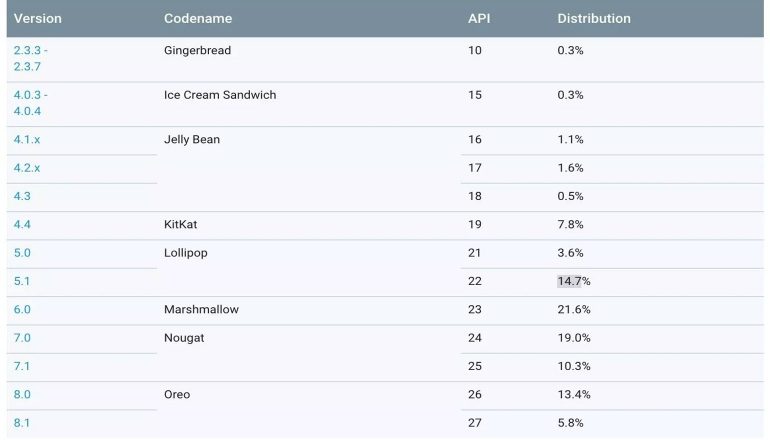Open the 4.0.3 - 4.0.4 version link
Viewport: 770px width, 440px height.
point(30,103)
